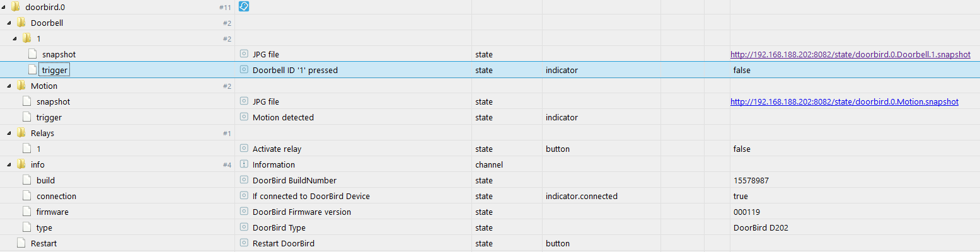The width and height of the screenshot is (980, 252).
Task: Click the 'false' value of Activate relay
Action: [x=742, y=149]
